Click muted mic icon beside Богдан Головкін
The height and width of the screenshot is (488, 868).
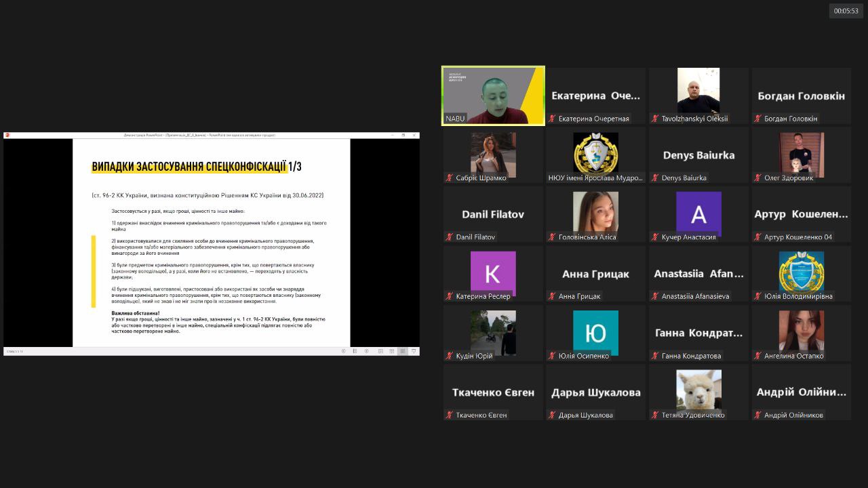(x=757, y=119)
